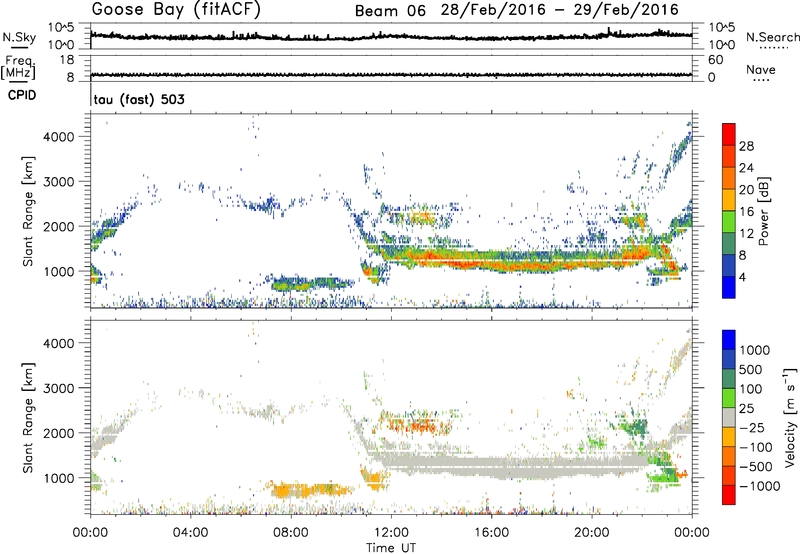Click the blue top Velocity colorbar segment
The height and width of the screenshot is (554, 800).
[729, 340]
